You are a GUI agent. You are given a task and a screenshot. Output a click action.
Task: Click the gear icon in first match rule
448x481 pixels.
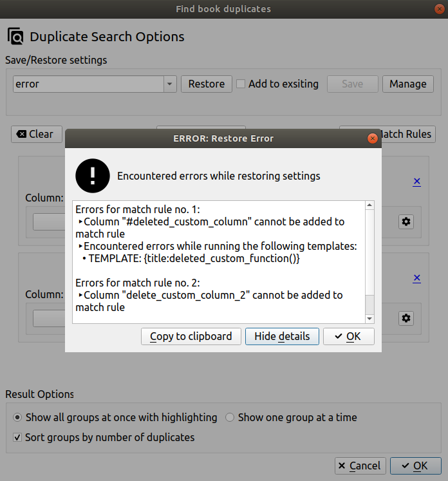(x=406, y=222)
